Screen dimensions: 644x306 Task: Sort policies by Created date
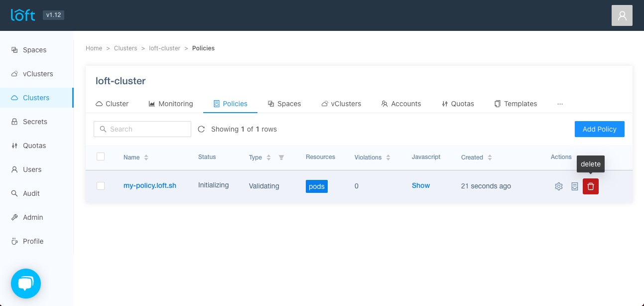(x=490, y=157)
